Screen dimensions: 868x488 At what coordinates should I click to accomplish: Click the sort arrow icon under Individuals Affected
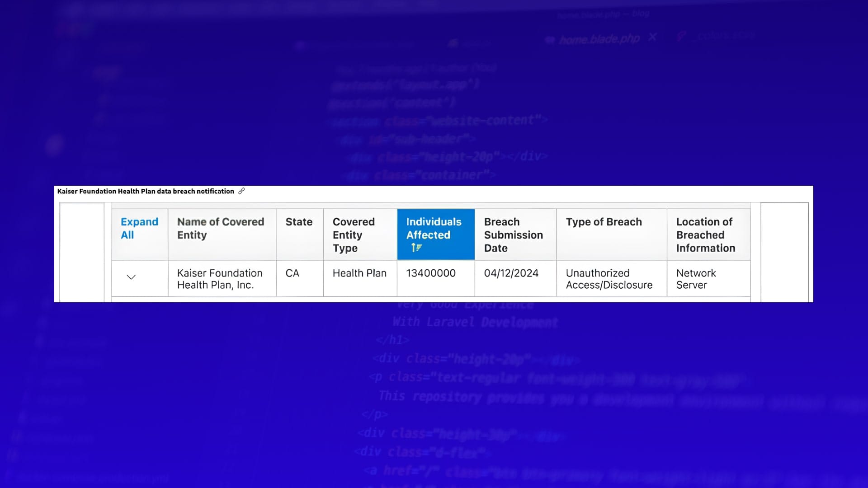[416, 248]
